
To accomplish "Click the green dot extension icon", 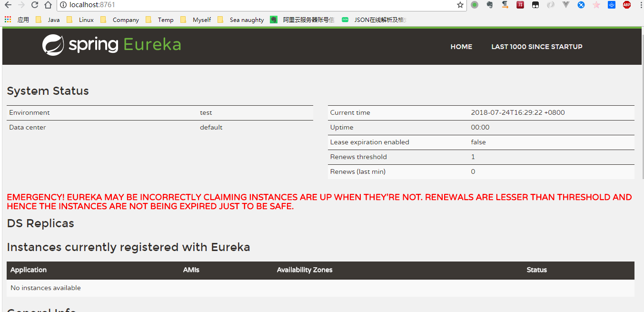I will point(475,5).
